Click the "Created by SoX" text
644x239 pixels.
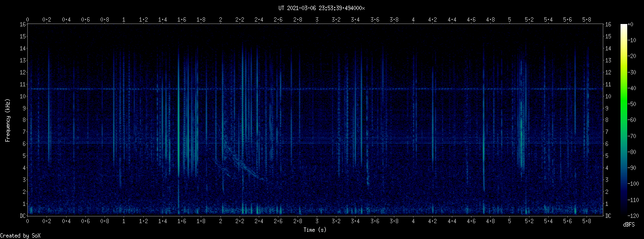click(20, 235)
